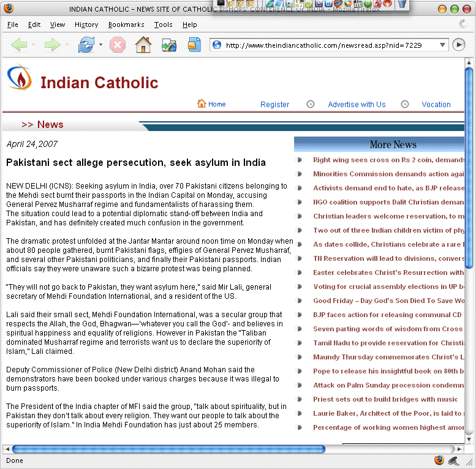Follow the Home link on the page
This screenshot has width=476, height=469.
pyautogui.click(x=217, y=104)
